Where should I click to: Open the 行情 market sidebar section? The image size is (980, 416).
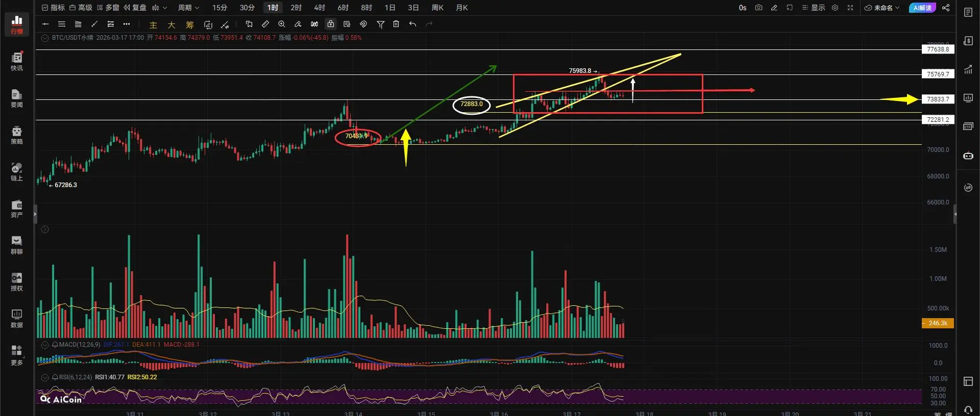point(17,25)
